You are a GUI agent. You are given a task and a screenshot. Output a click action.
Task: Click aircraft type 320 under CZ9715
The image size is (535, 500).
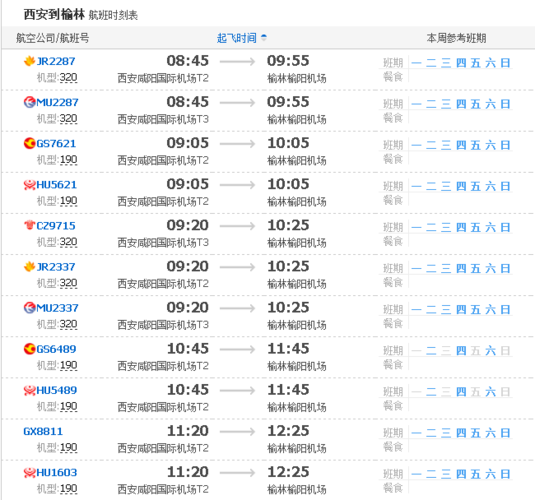(x=69, y=242)
